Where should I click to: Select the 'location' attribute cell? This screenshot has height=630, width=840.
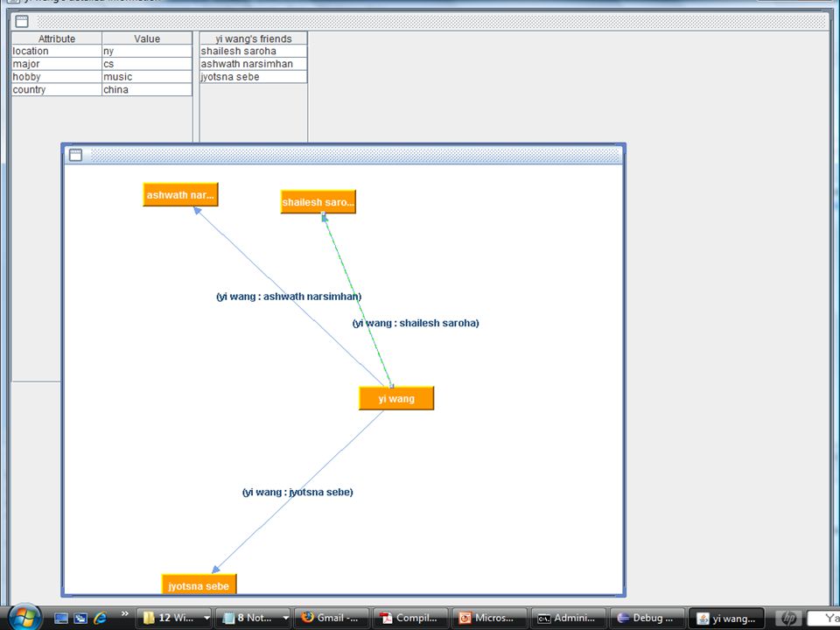pos(57,51)
